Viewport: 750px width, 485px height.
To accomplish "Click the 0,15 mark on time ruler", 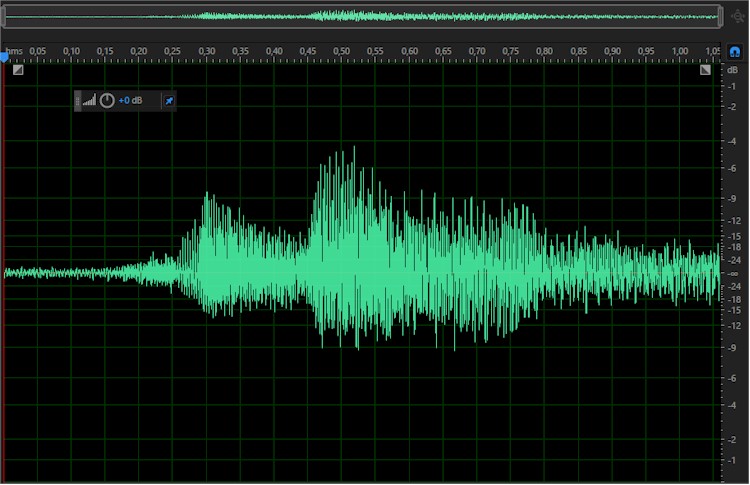I will click(105, 51).
